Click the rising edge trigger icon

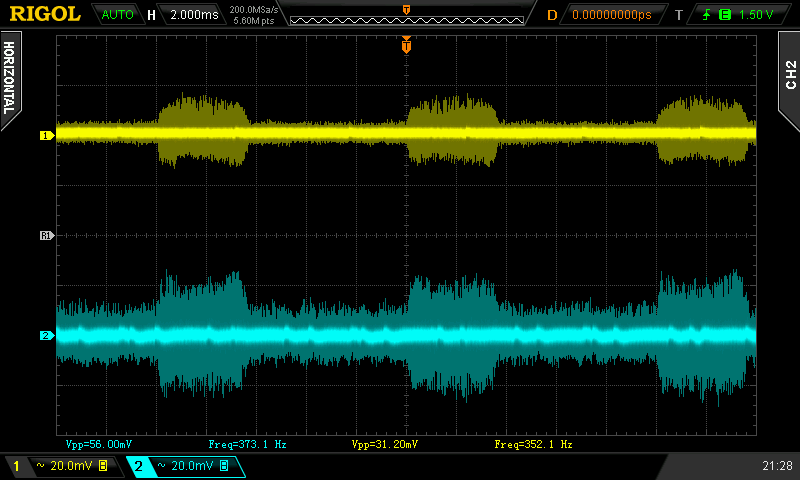pyautogui.click(x=707, y=15)
